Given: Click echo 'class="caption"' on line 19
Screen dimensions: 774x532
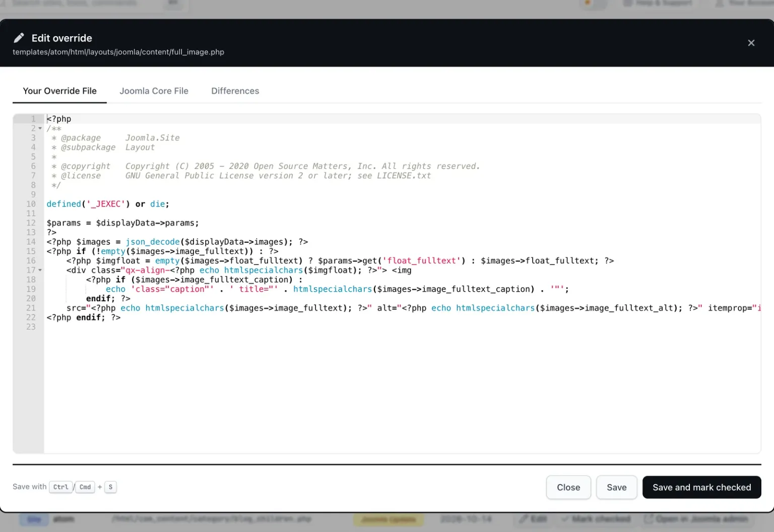Looking at the screenshot, I should point(160,289).
